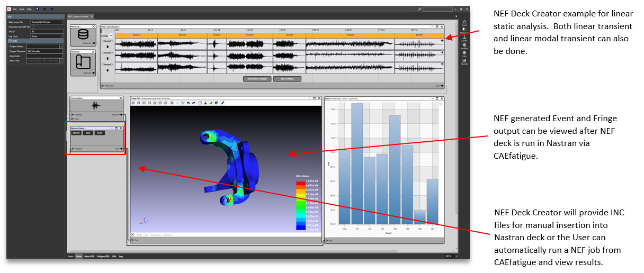The height and width of the screenshot is (273, 644).
Task: Toggle the Generate new NEF file checkbox
Action: click(32, 26)
